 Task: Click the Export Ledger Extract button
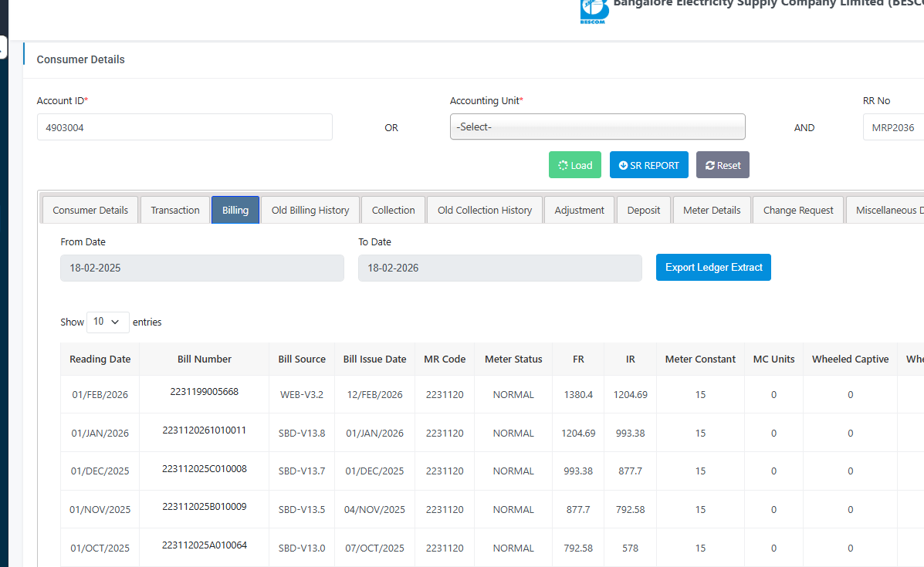click(713, 268)
